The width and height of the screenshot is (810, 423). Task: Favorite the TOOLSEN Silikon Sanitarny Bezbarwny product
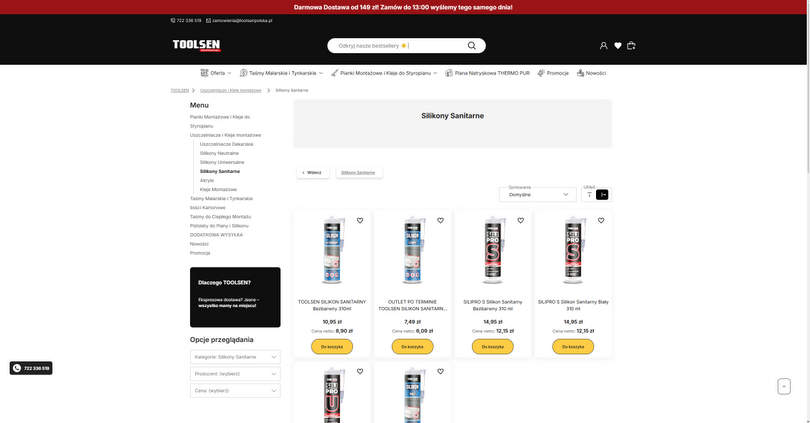[x=360, y=221]
